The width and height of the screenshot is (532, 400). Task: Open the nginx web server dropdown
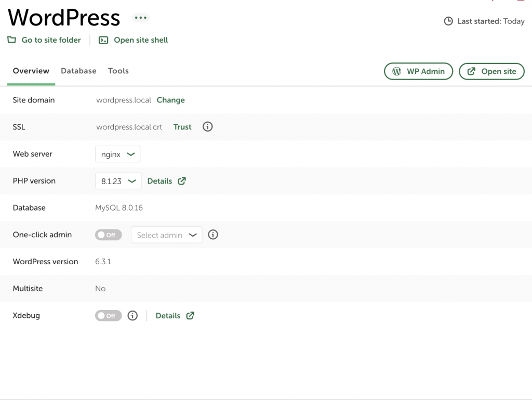coord(118,154)
